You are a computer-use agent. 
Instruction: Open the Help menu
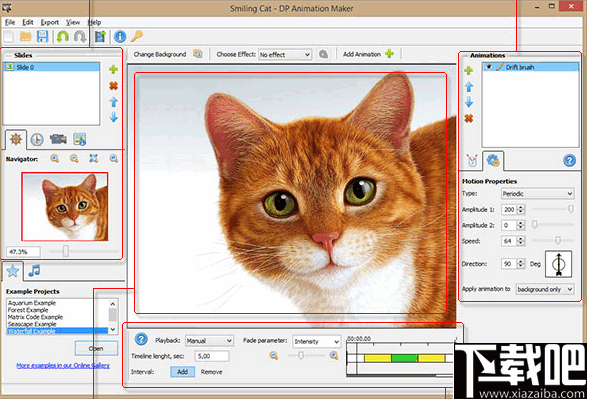pyautogui.click(x=94, y=22)
